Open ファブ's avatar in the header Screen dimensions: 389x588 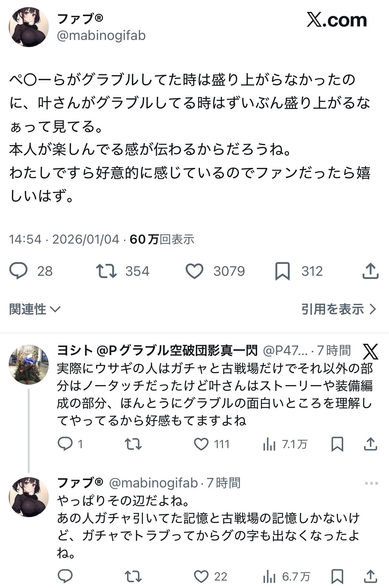(x=28, y=27)
